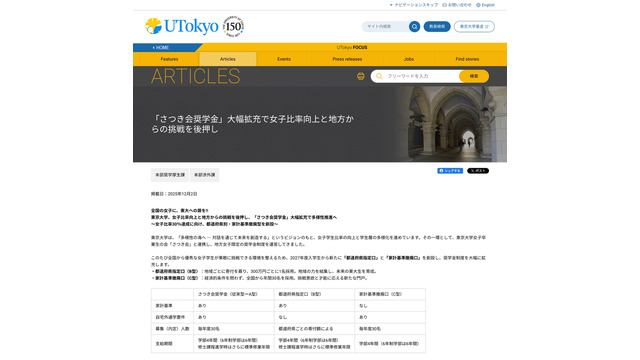The image size is (640, 360).
Task: Open the Press releases tab
Action: [x=347, y=59]
